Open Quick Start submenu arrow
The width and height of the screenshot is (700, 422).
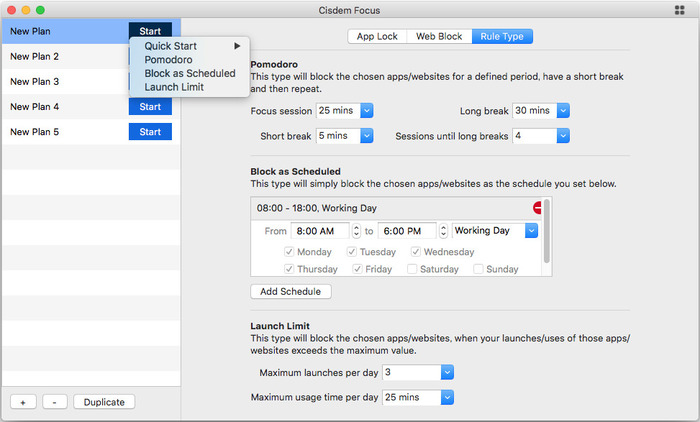click(237, 46)
